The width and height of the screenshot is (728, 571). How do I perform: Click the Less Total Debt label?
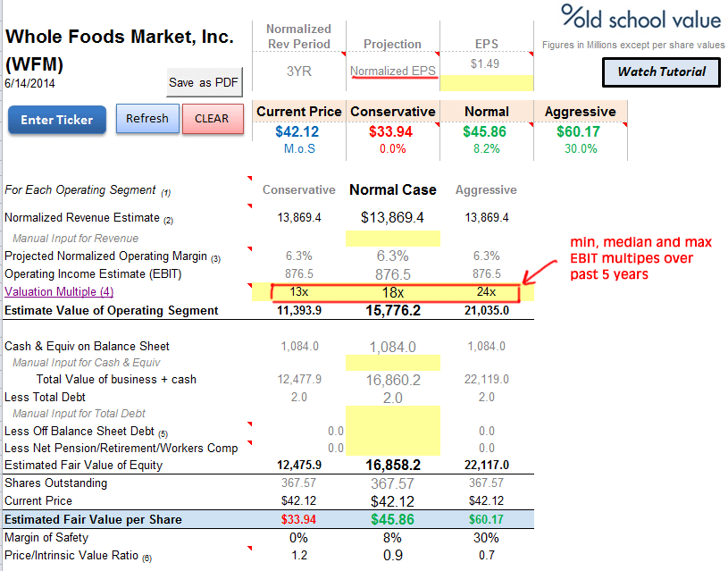tap(45, 398)
